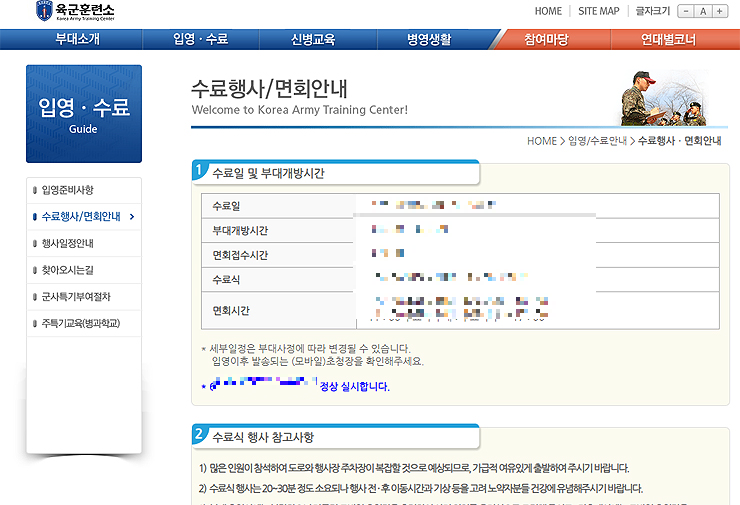740x505 pixels.
Task: Open the 병영생활 menu
Action: (x=429, y=39)
